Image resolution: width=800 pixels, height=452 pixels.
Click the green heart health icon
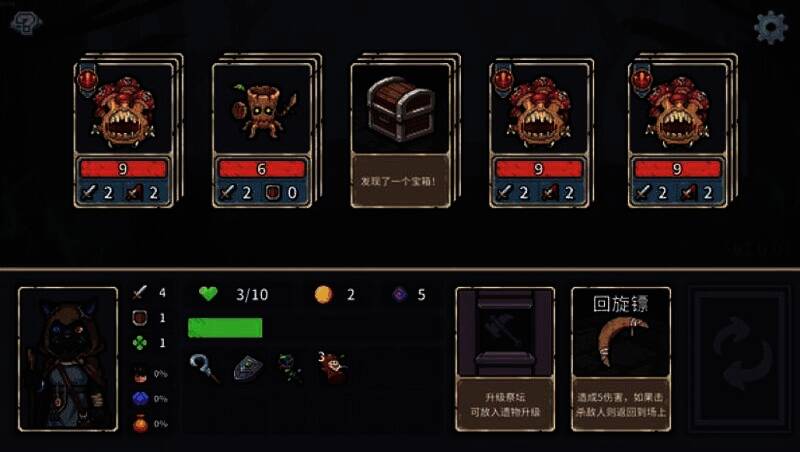[x=208, y=293]
